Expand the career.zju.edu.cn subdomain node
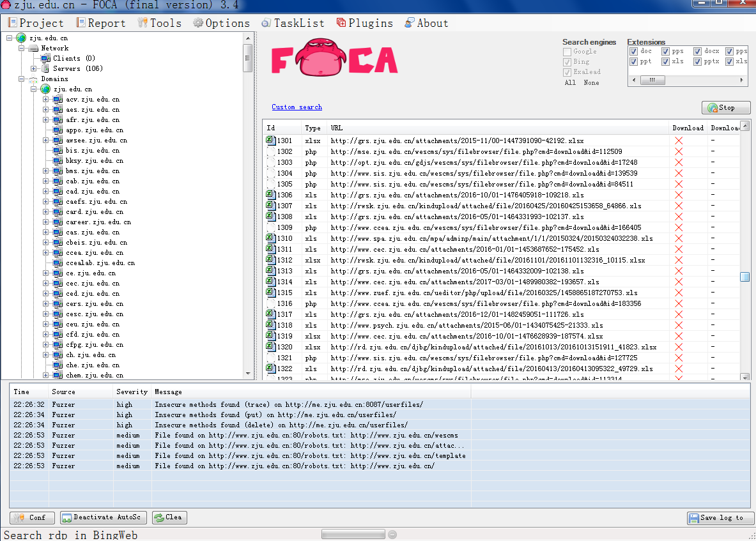This screenshot has height=541, width=756. (46, 222)
